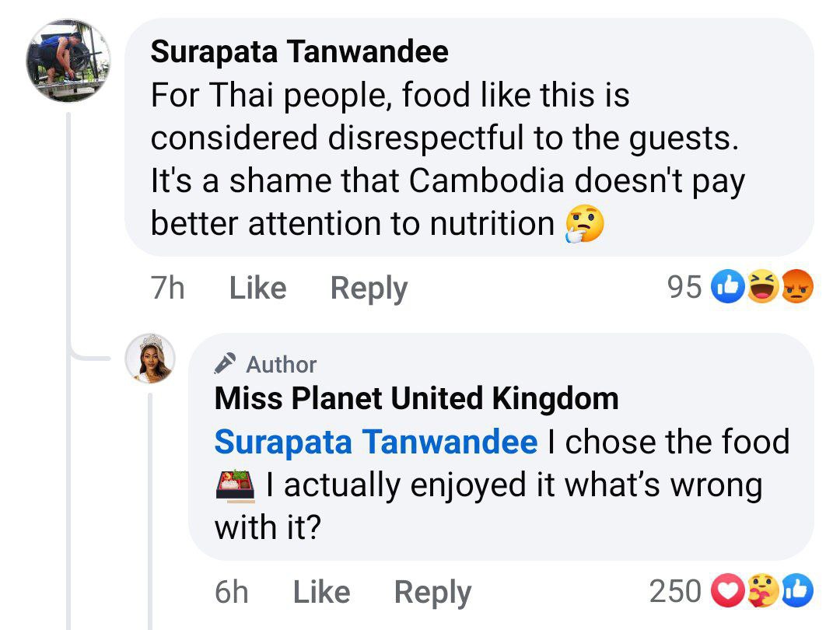Like Surapata Tanwandee's comment
Image resolution: width=840 pixels, height=630 pixels.
[x=257, y=288]
